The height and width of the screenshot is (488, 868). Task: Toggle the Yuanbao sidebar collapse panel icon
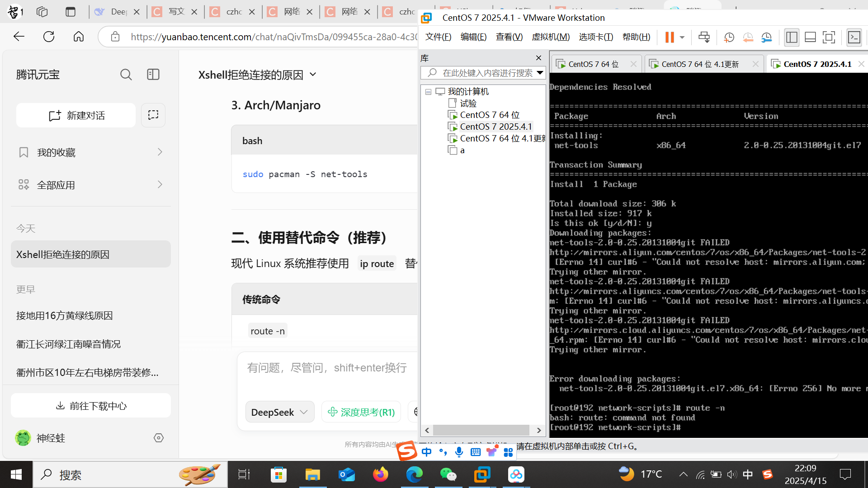[x=153, y=75]
